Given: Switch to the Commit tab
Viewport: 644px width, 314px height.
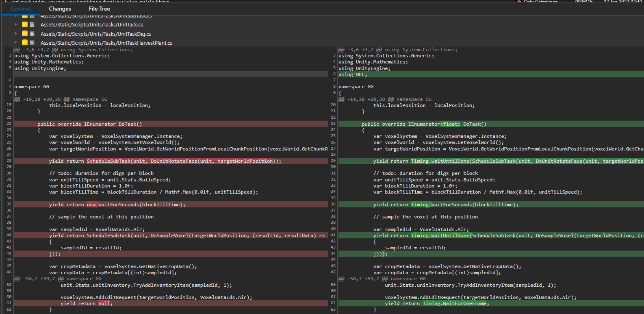Looking at the screenshot, I should (21, 9).
